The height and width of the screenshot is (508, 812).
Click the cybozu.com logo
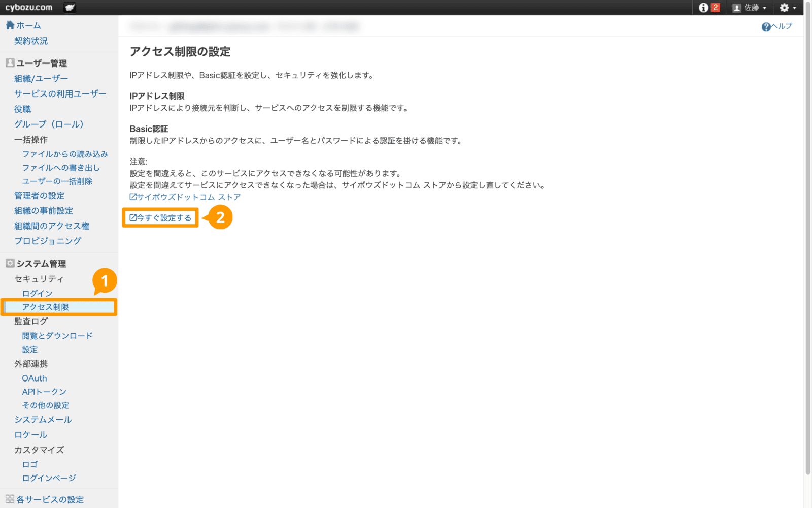(29, 7)
